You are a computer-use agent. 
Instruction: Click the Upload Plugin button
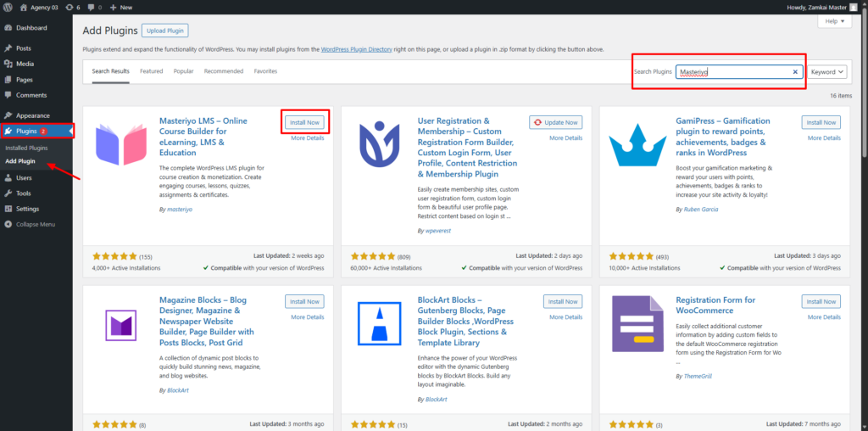pos(165,31)
